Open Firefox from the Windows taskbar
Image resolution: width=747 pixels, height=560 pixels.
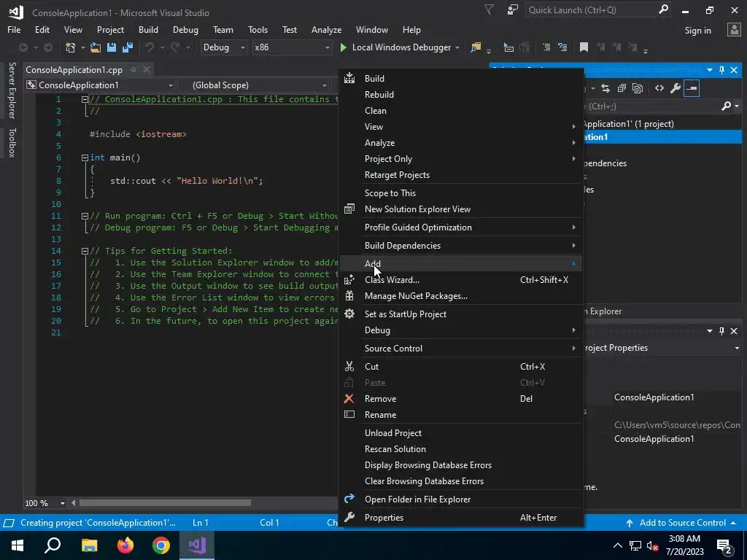[125, 545]
